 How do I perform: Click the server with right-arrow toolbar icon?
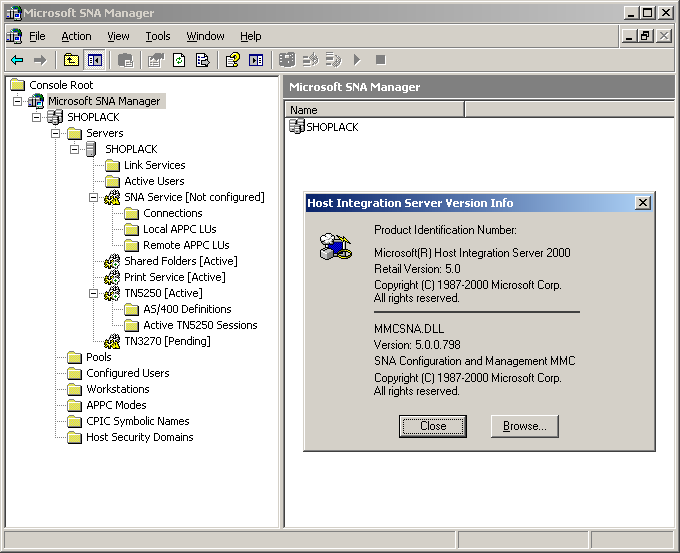coord(310,60)
